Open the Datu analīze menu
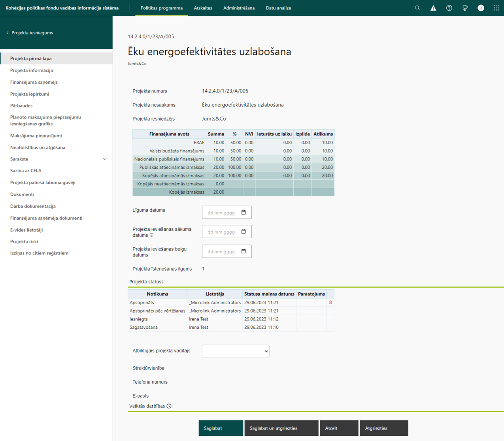The height and width of the screenshot is (441, 504). pos(278,8)
